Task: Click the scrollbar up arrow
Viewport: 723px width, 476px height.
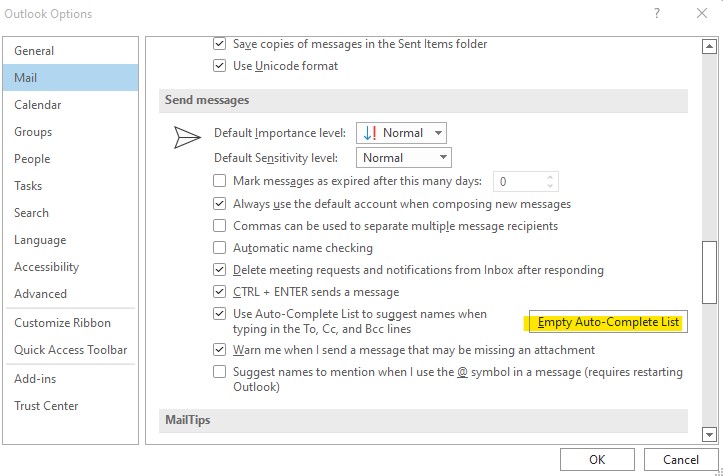Action: [x=709, y=46]
